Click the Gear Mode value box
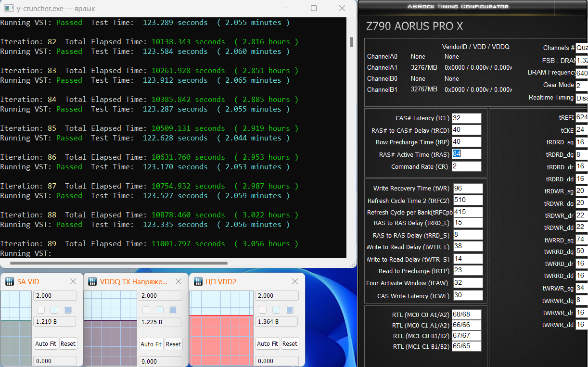 [x=582, y=86]
